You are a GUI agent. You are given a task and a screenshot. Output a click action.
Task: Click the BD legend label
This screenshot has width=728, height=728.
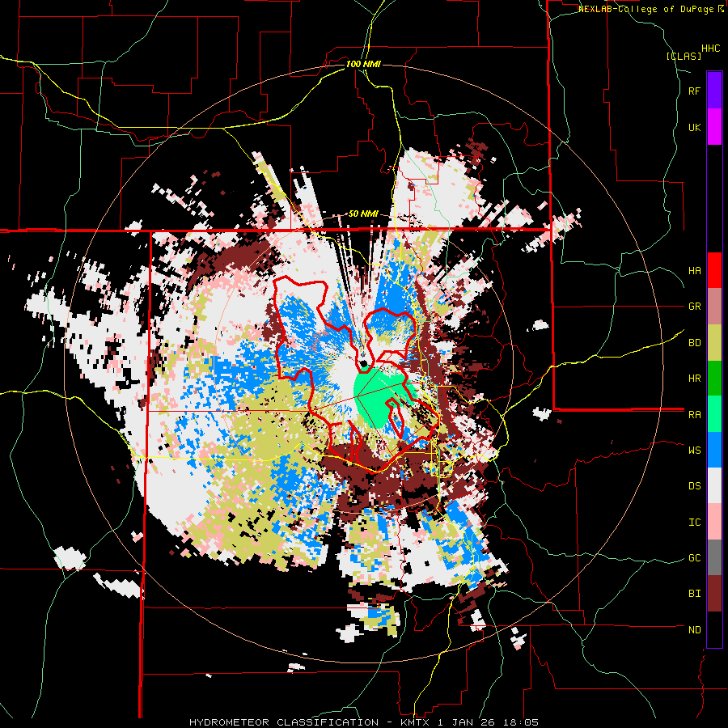[694, 343]
